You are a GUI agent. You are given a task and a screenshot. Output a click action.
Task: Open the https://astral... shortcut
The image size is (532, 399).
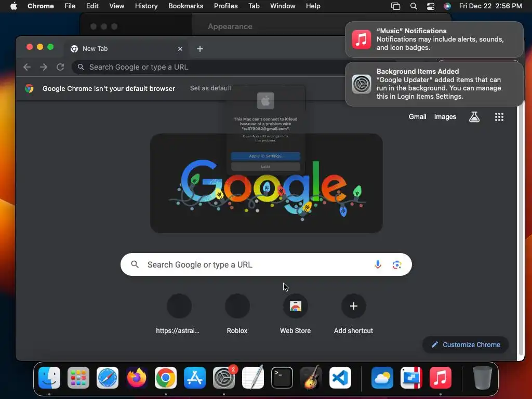click(179, 313)
